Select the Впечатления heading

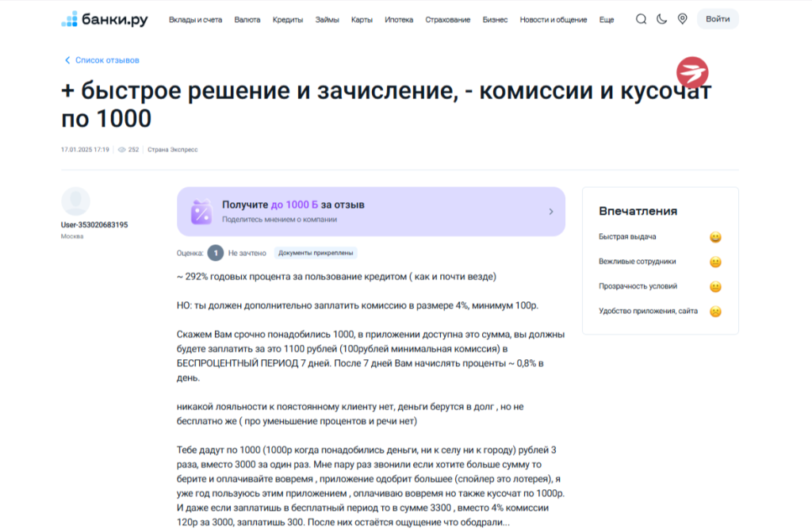pyautogui.click(x=638, y=211)
